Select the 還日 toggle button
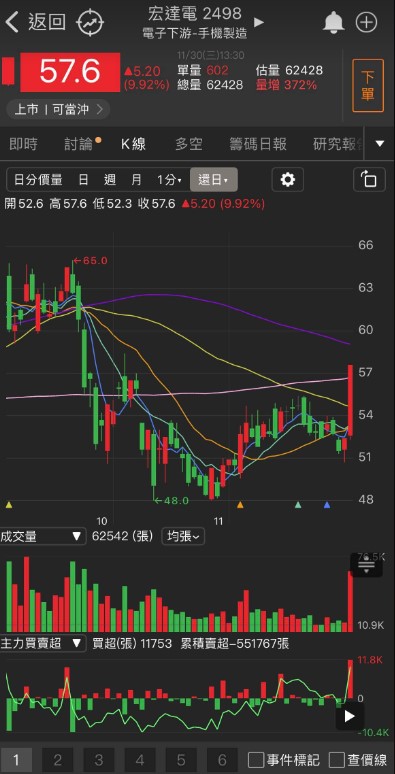395x774 pixels. pos(213,179)
